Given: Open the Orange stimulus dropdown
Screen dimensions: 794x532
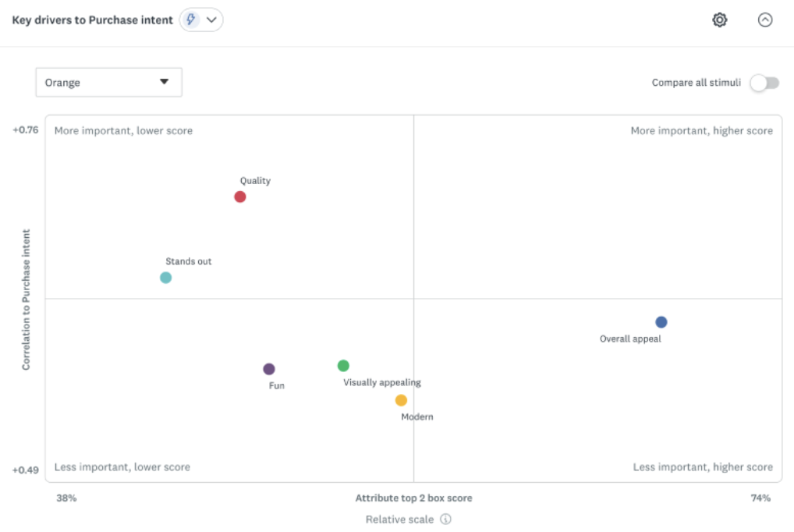Looking at the screenshot, I should tap(109, 82).
